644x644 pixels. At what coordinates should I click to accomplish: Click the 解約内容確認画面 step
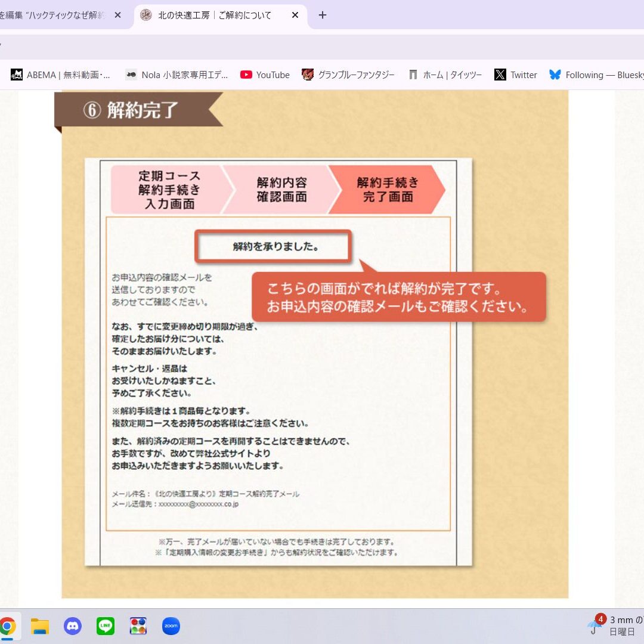[x=281, y=190]
